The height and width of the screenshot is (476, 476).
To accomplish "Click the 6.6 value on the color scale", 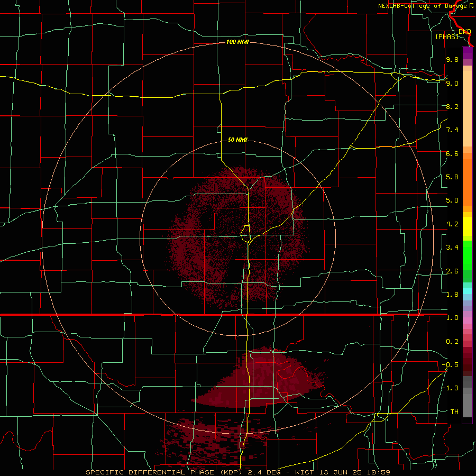I will tap(452, 153).
